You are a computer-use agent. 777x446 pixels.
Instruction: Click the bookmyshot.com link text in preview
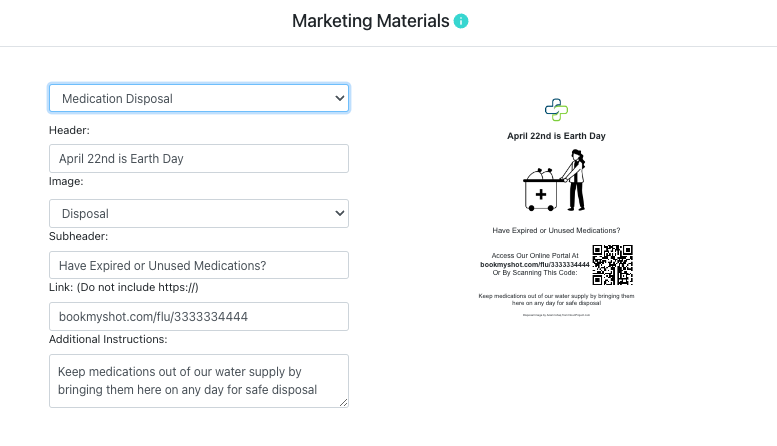tap(535, 265)
